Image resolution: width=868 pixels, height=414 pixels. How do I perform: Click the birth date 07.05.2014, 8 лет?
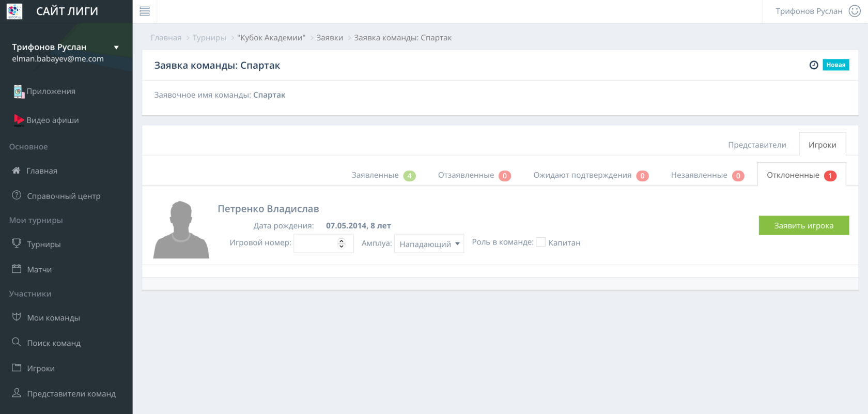point(359,226)
